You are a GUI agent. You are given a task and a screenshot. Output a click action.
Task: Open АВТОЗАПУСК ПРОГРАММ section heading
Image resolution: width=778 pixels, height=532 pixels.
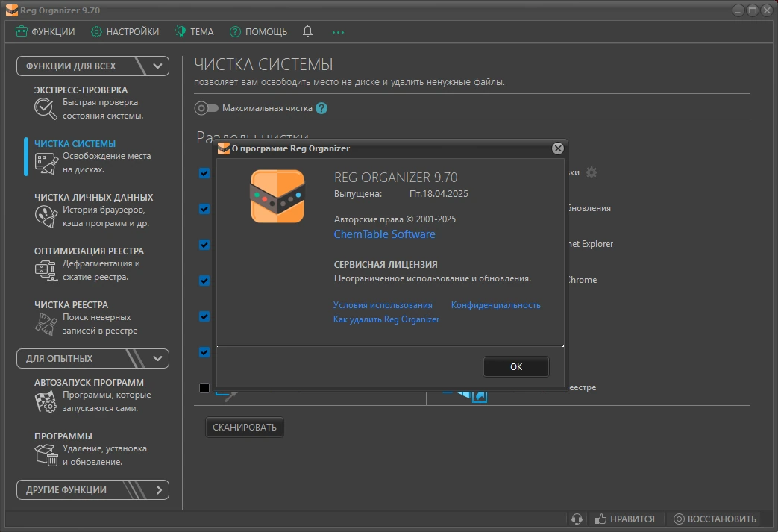pyautogui.click(x=89, y=382)
